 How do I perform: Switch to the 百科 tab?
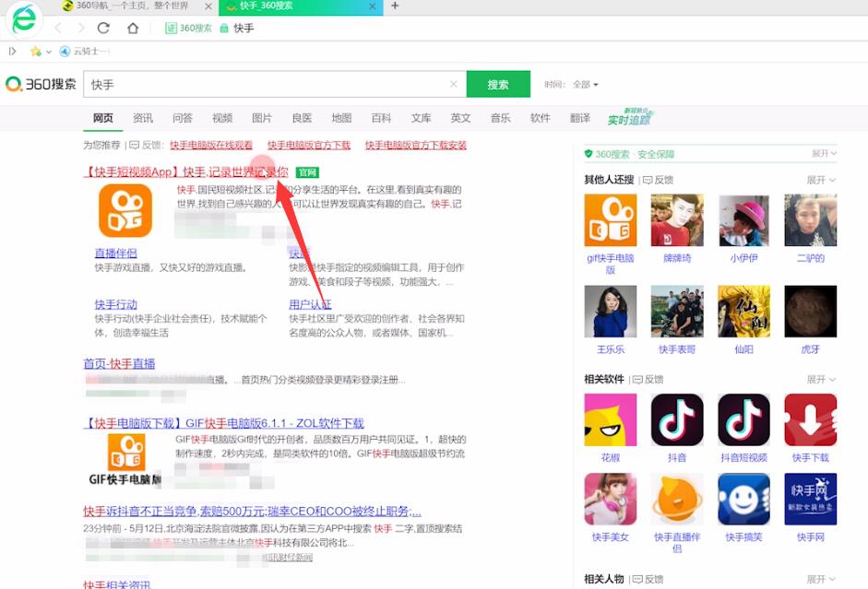381,118
